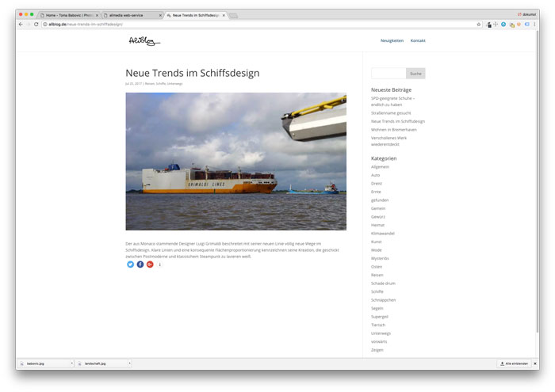Click the teal round extension icon
Viewport: 555px width, 392px height.
pos(503,25)
